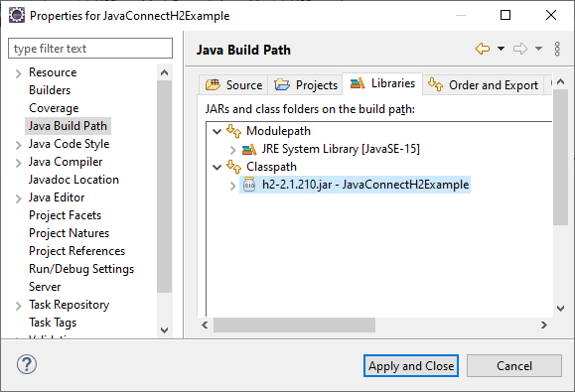Viewport: 575px width, 392px height.
Task: Expand the h2-2.1.210.jar entry
Action: [232, 186]
